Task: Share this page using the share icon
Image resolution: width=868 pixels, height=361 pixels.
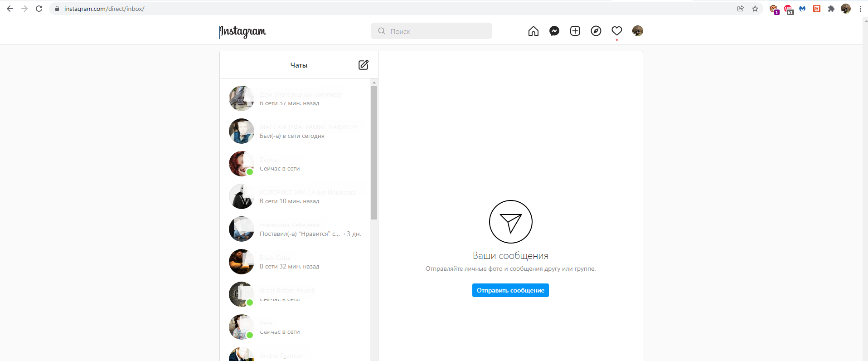Action: (x=741, y=9)
